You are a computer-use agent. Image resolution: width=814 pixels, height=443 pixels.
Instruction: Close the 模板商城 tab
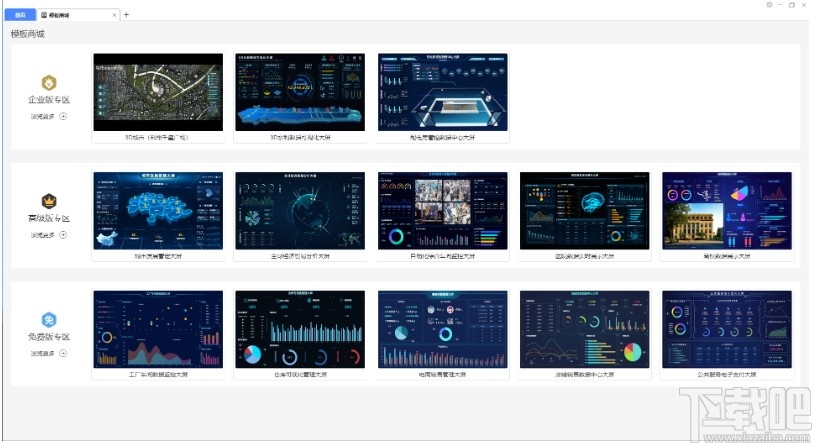click(x=114, y=15)
